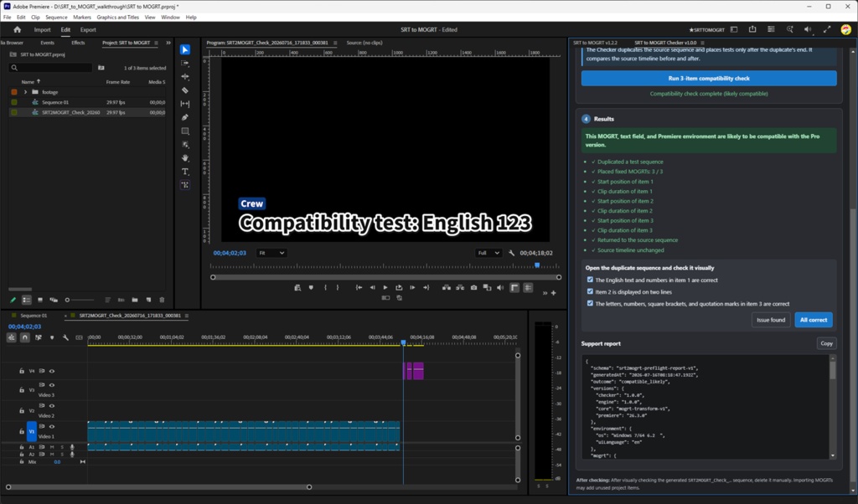Toggle Video 3 track visibility eye
Viewport: 858px width, 504px height.
coord(52,385)
